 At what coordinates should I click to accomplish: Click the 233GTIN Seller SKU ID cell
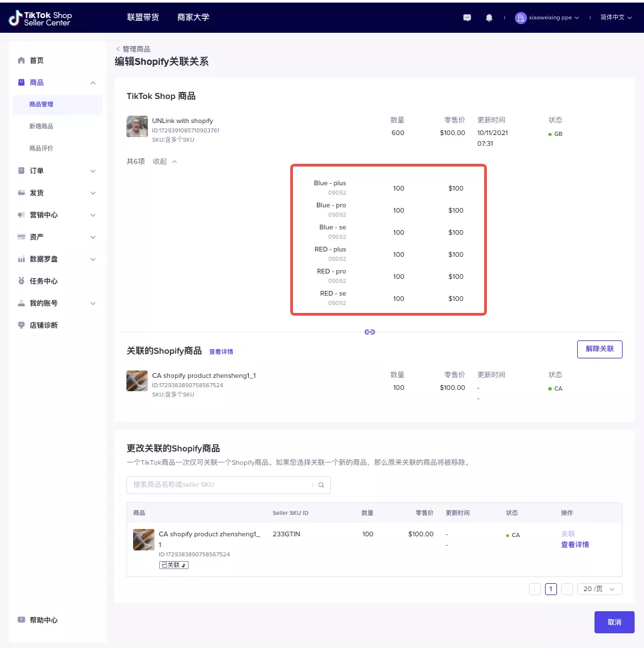pos(286,534)
